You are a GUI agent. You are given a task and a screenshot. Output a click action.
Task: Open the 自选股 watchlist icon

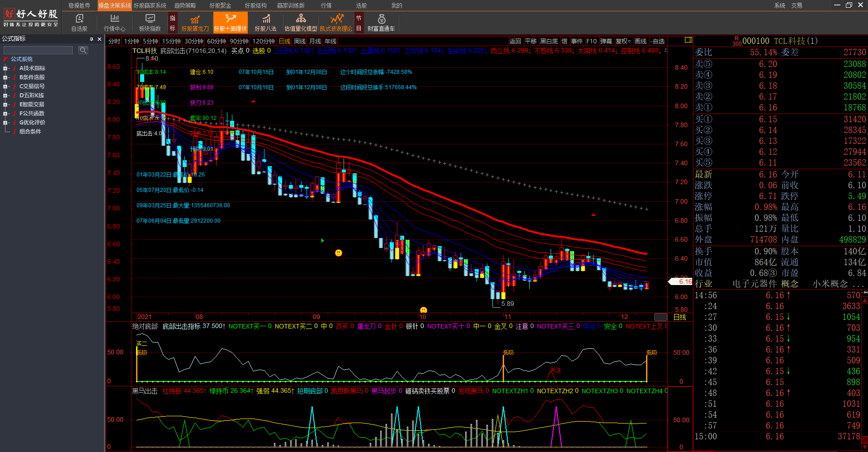[79, 23]
